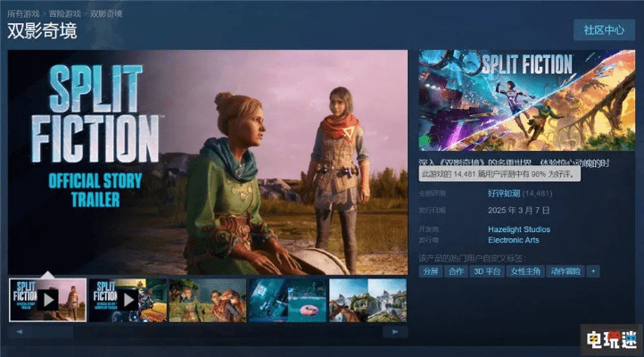Viewport: 644px width, 357px height.
Task: Select the third screenshot thumbnail of two characters
Action: click(207, 299)
